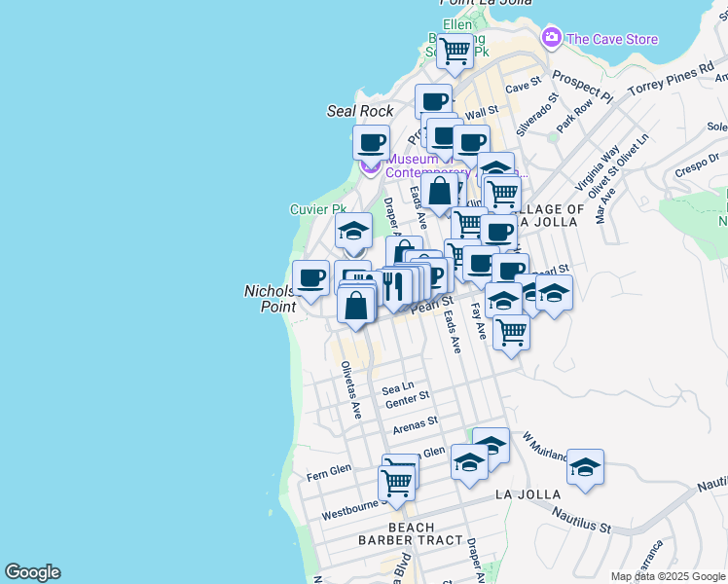Click the shopping cart marker left of VILLAGE OF label
The height and width of the screenshot is (584, 728).
(502, 194)
